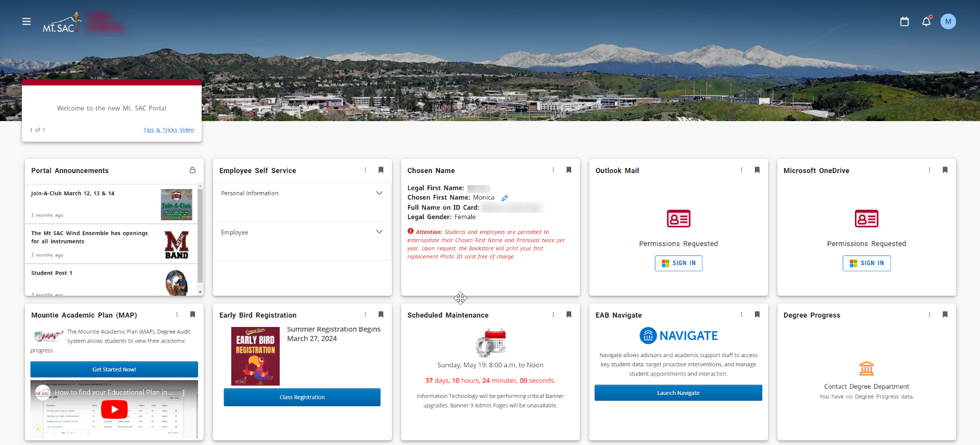
Task: Click the OneDrive permissions ID card icon
Action: tap(867, 219)
